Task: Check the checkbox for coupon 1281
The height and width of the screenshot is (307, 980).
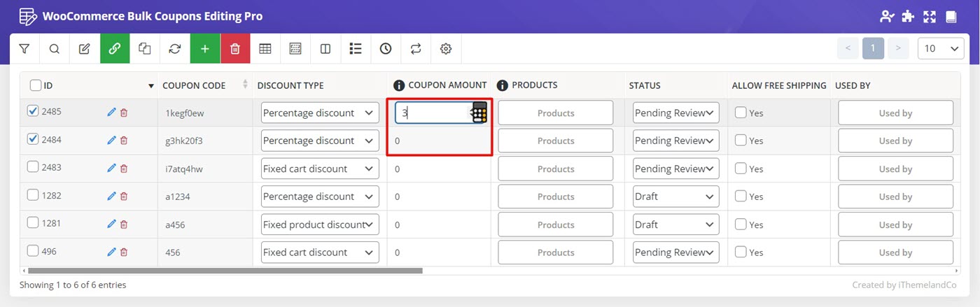Action: (x=32, y=222)
